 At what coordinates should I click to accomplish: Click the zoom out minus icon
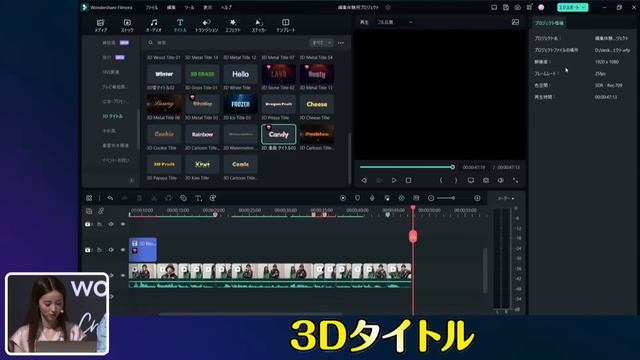(431, 198)
